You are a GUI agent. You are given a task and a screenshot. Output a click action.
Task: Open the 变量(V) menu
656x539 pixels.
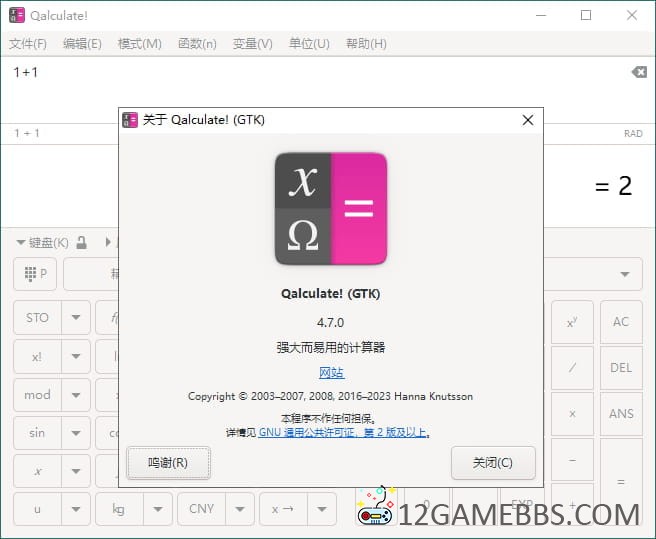(253, 44)
